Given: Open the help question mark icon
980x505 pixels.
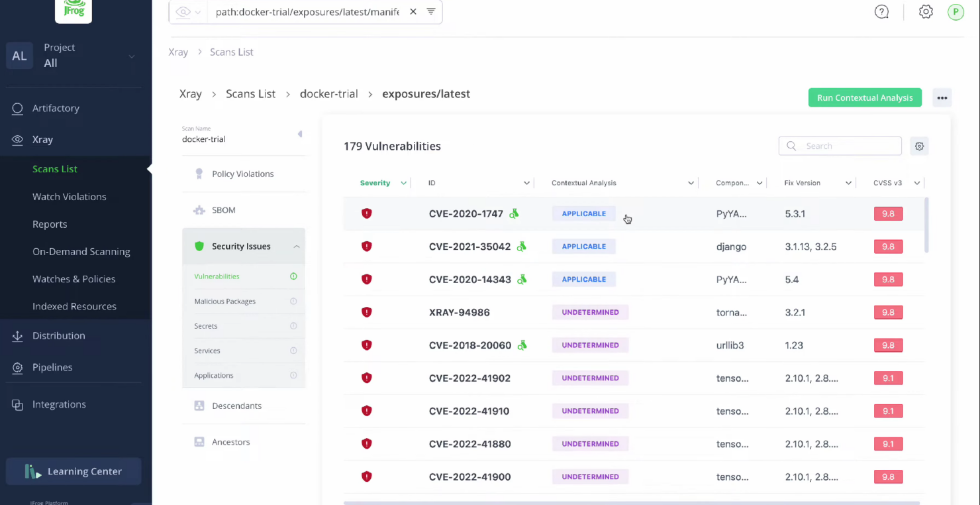Looking at the screenshot, I should [x=881, y=11].
